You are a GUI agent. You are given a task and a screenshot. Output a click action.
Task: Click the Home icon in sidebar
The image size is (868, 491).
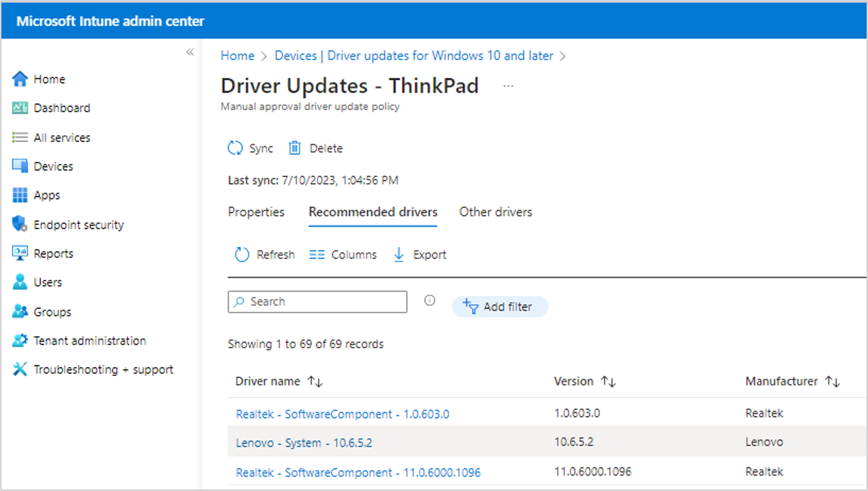20,79
